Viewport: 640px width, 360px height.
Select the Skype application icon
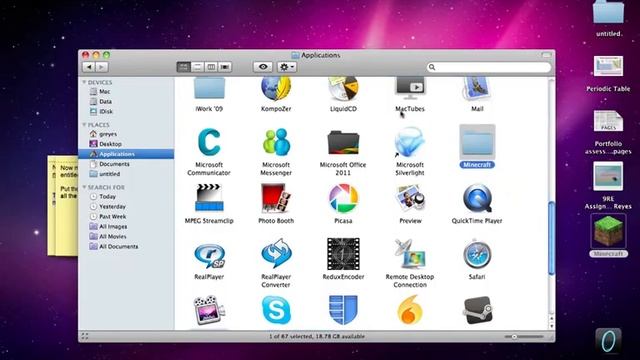276,310
